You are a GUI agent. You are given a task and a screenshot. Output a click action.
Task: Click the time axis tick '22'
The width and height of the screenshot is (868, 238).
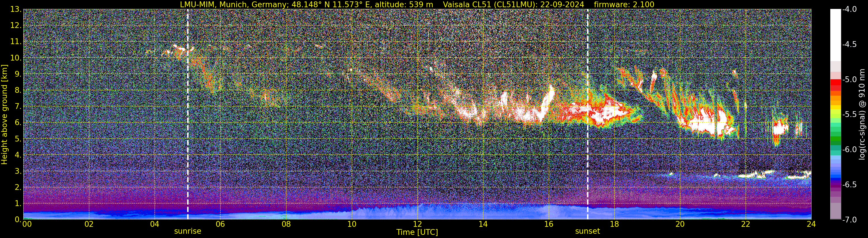(x=746, y=224)
